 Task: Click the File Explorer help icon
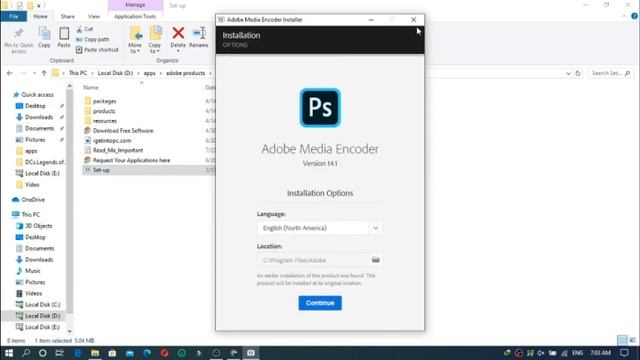tap(634, 16)
